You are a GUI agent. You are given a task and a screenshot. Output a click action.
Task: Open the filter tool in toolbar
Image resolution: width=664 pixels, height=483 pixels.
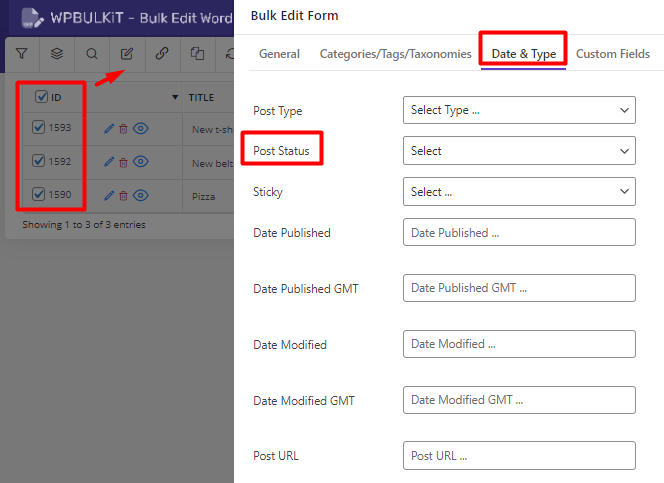click(22, 53)
